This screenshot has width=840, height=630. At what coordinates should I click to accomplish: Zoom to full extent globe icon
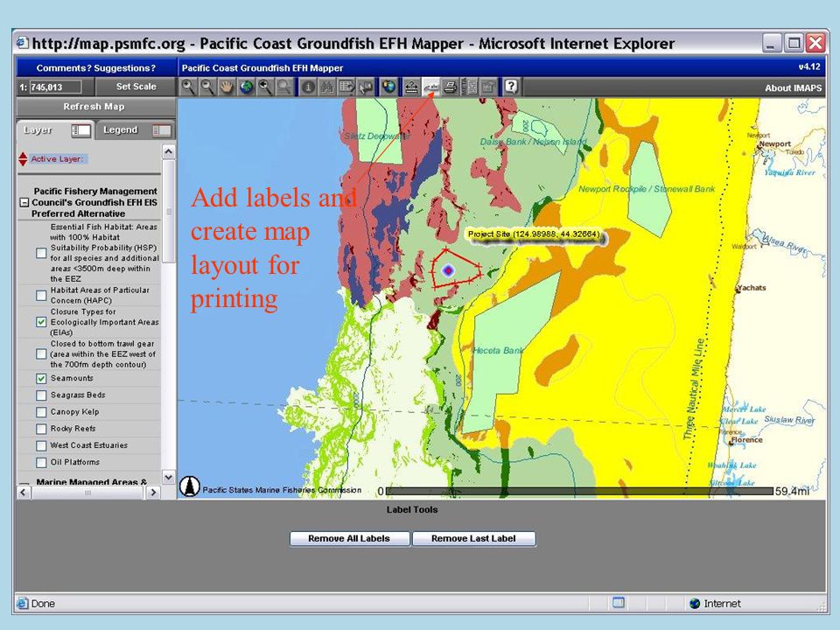coord(246,87)
